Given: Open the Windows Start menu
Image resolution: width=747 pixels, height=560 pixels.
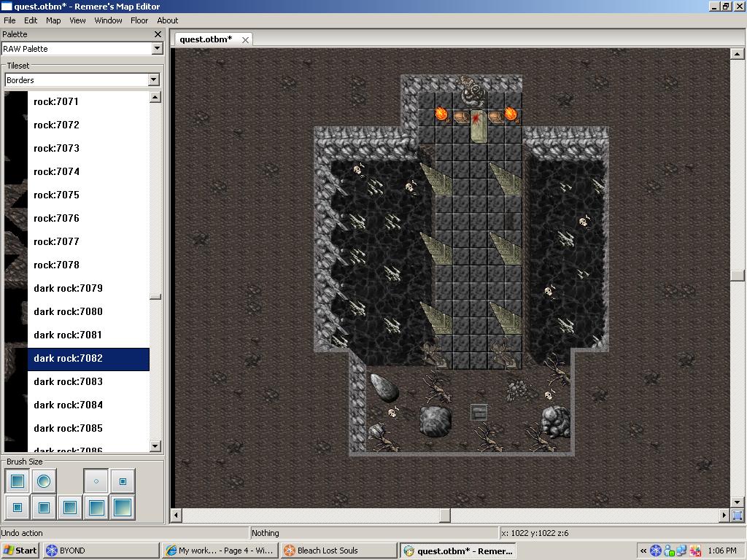Looking at the screenshot, I should 20,551.
